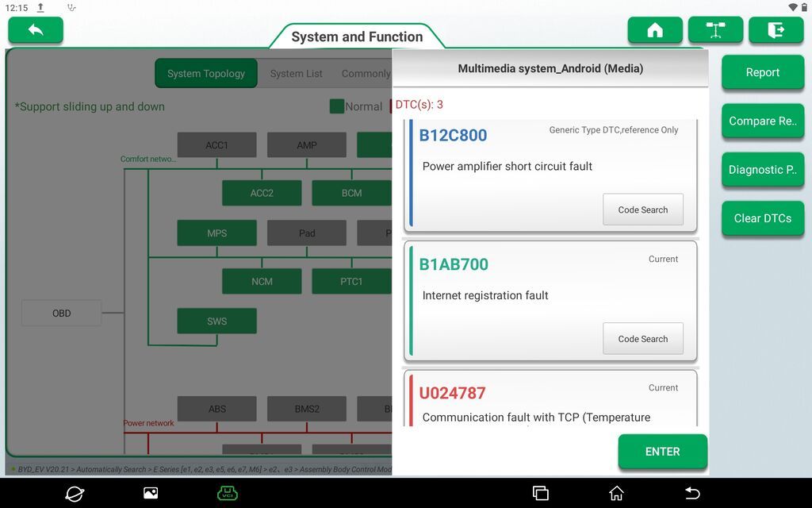812x508 pixels.
Task: Select the U024787 fault code
Action: [452, 393]
